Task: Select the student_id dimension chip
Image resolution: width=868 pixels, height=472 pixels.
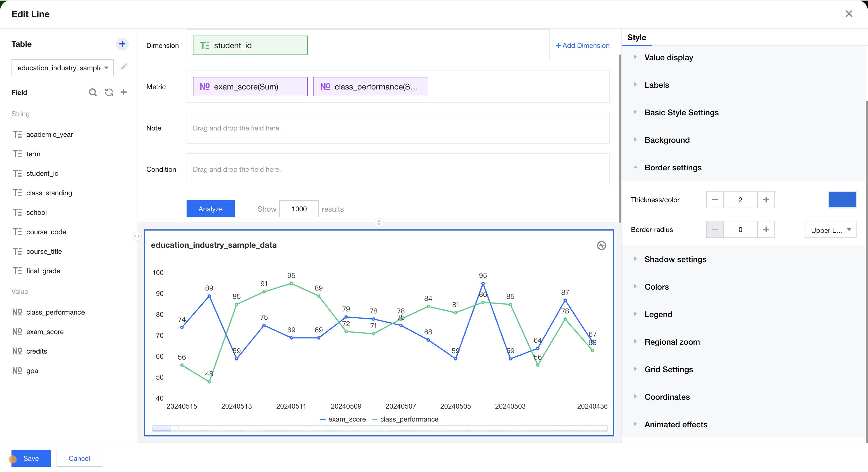Action: pyautogui.click(x=250, y=45)
